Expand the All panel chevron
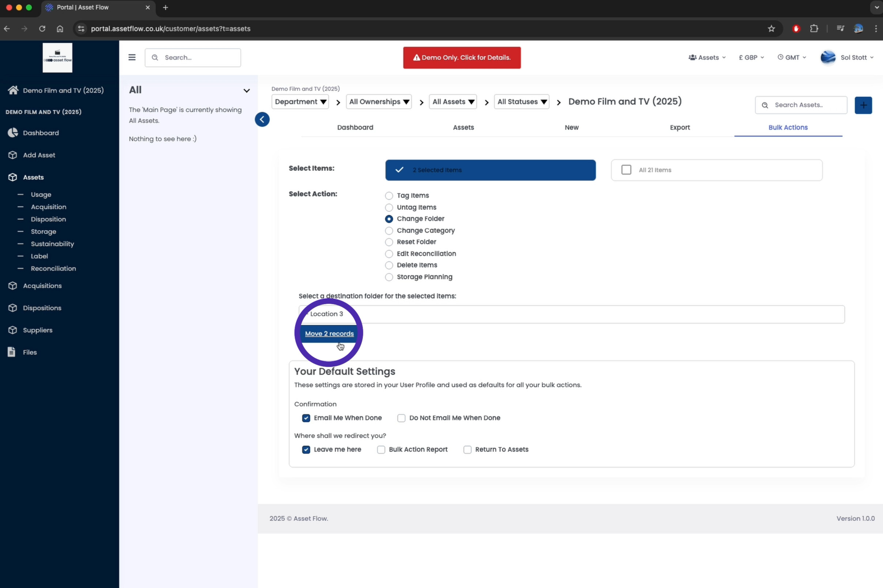Image resolution: width=883 pixels, height=588 pixels. point(246,91)
